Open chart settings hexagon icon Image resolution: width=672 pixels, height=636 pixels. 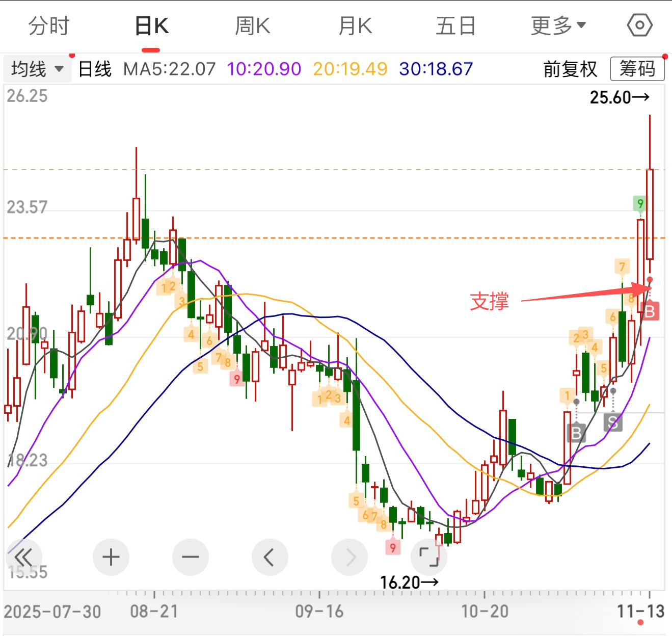(639, 25)
